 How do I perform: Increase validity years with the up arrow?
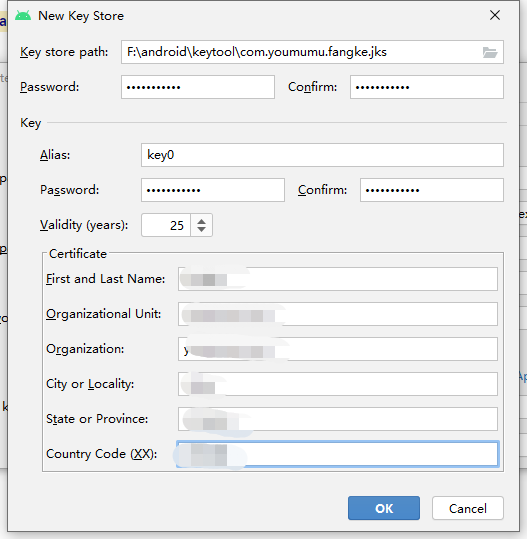[202, 221]
